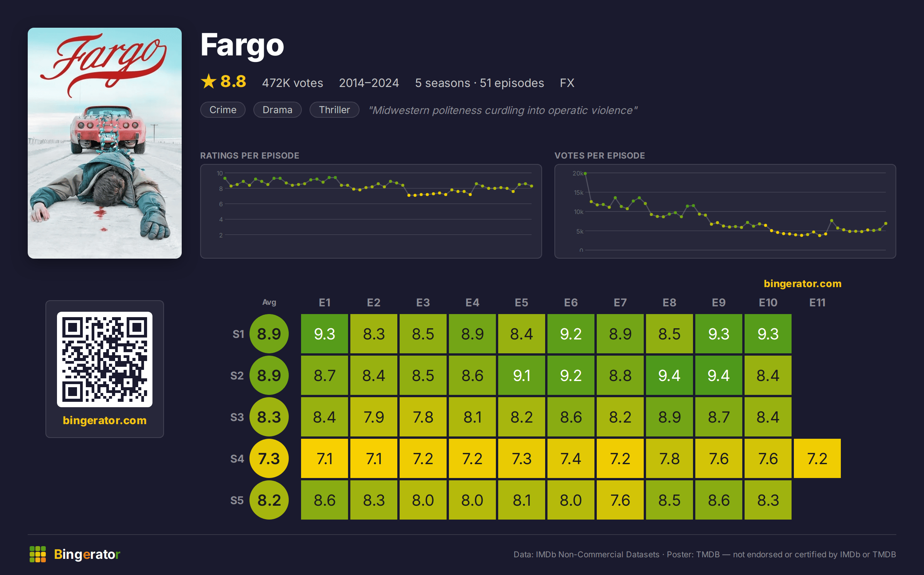Click the Bingerator brand name in footer
The height and width of the screenshot is (575, 924).
(x=87, y=554)
